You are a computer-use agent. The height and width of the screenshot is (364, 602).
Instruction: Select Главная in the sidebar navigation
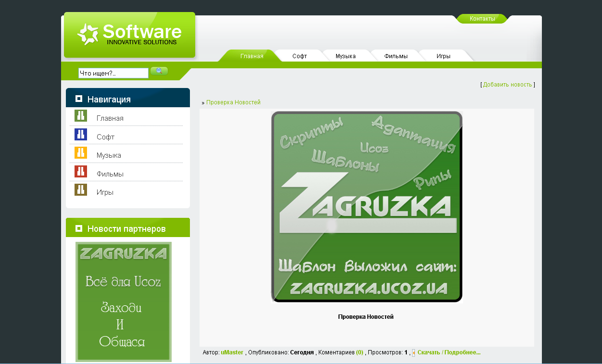(x=110, y=118)
